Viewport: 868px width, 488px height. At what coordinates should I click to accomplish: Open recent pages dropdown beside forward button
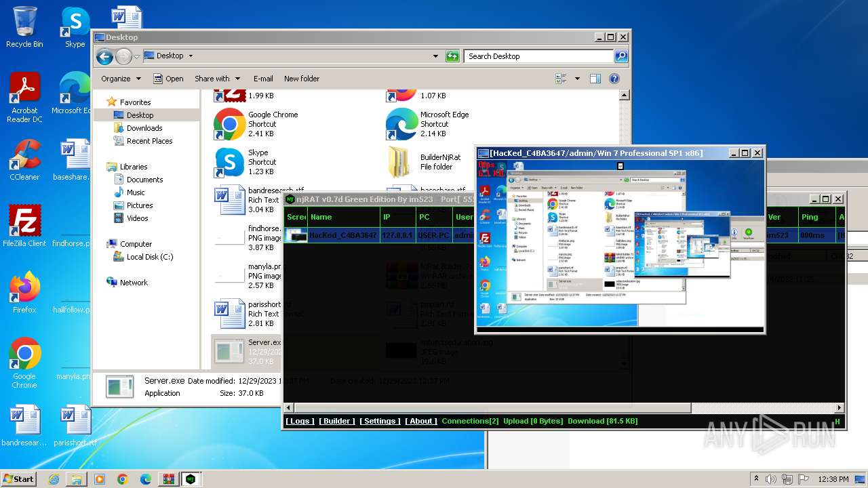(x=136, y=56)
